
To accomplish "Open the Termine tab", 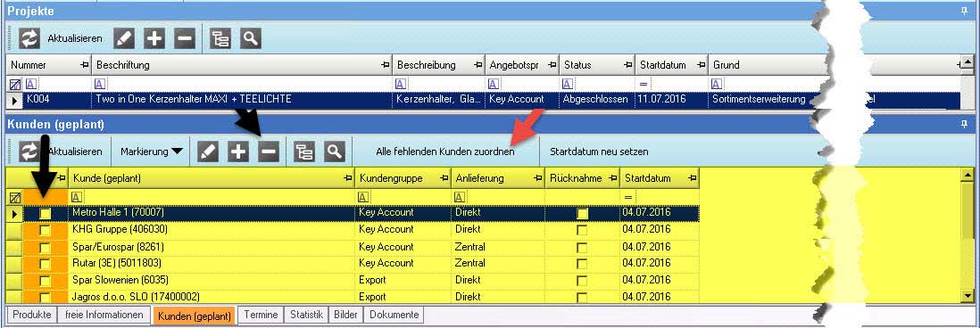I will [261, 315].
